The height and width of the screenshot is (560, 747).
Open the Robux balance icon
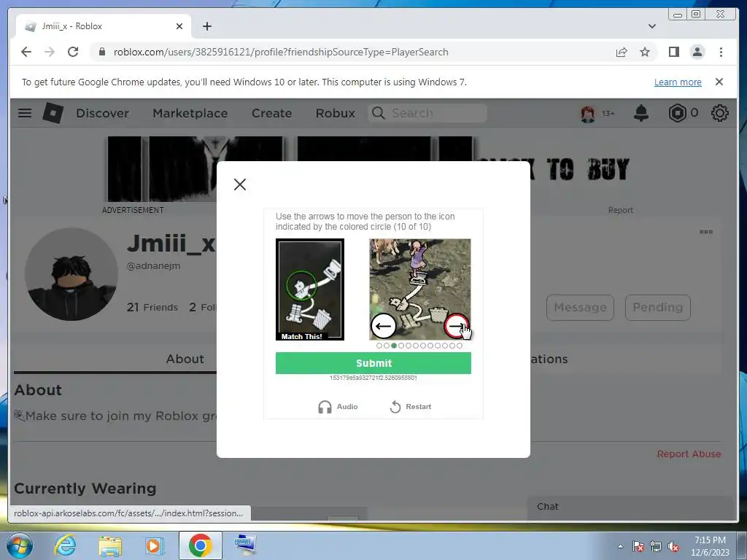tap(677, 113)
